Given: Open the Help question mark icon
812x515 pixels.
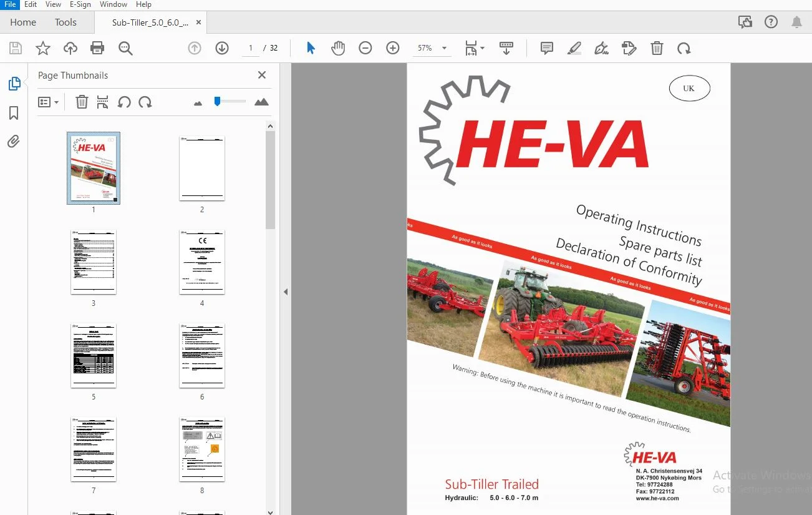Looking at the screenshot, I should click(x=771, y=22).
